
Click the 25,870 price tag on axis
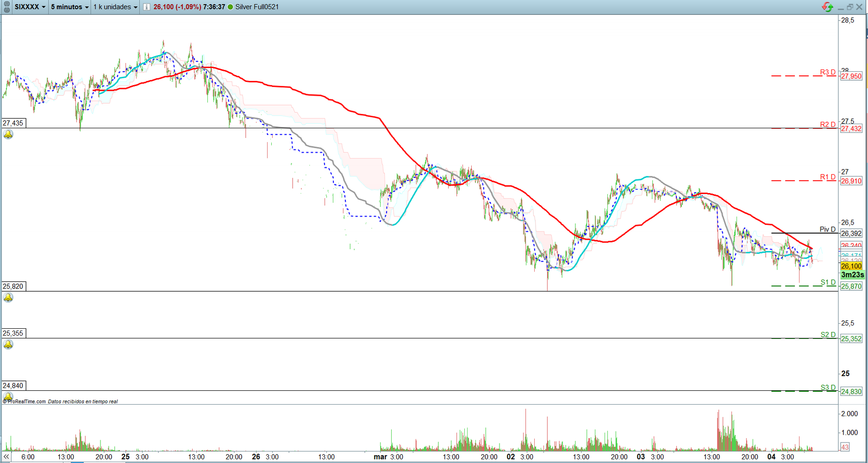coord(851,286)
